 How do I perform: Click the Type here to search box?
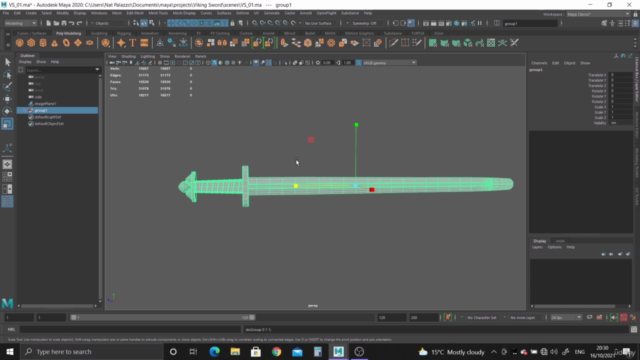(x=91, y=351)
